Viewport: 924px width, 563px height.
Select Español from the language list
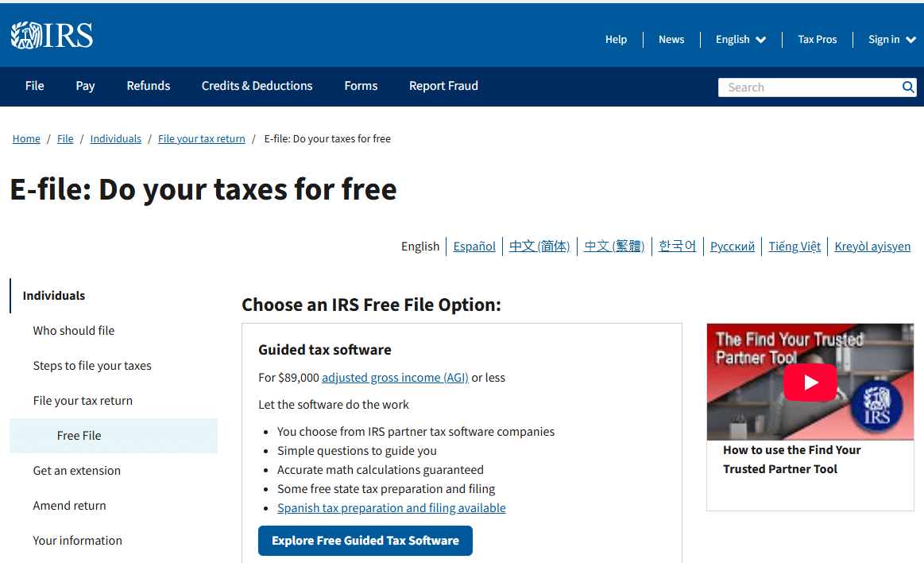(x=474, y=246)
